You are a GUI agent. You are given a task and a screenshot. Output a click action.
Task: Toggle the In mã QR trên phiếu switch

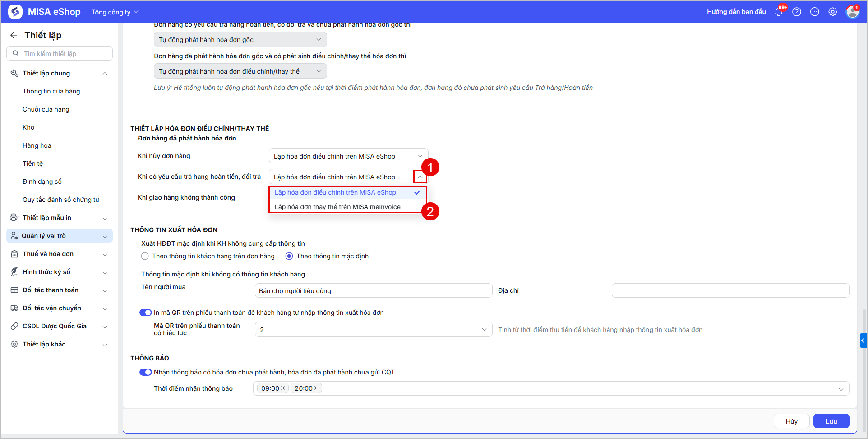pyautogui.click(x=145, y=313)
